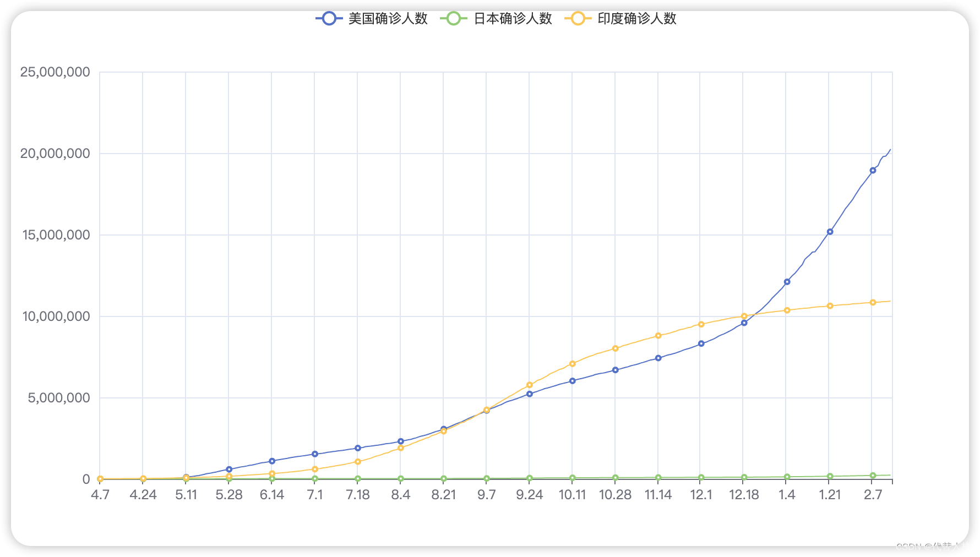980x557 pixels.
Task: Click the US data point at 2.7
Action: pyautogui.click(x=873, y=171)
